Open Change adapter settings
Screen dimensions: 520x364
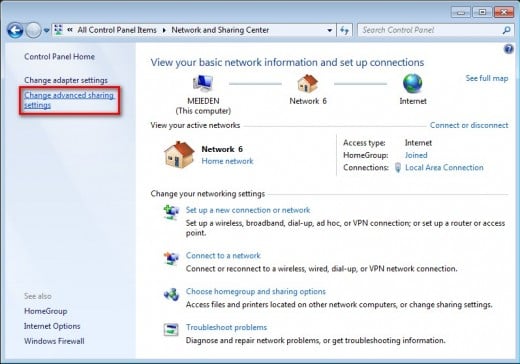66,80
